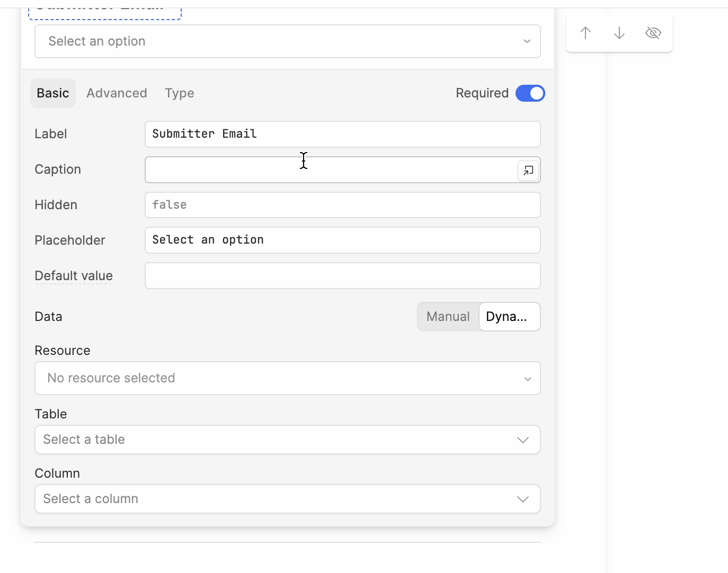
Task: Select Dynamic data mode
Action: (x=509, y=317)
